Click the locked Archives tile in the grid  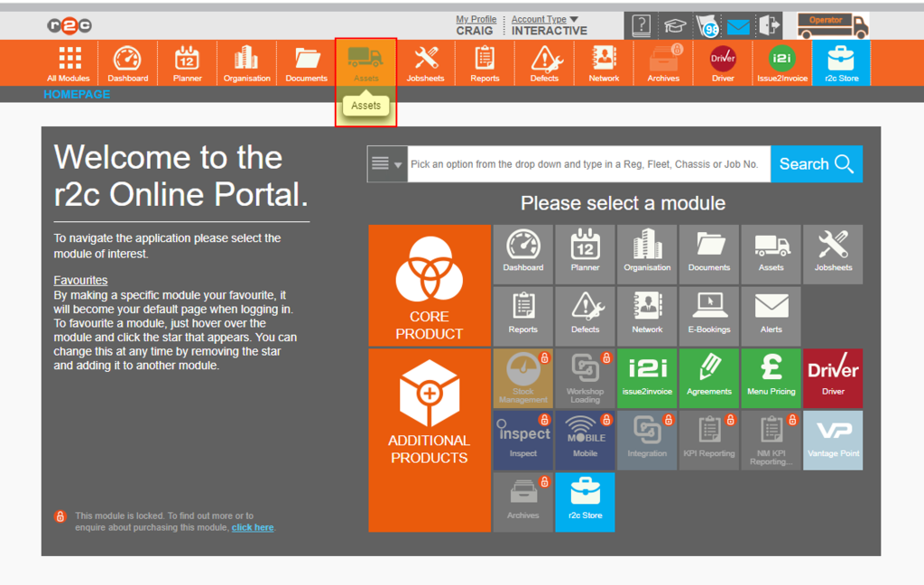click(523, 502)
